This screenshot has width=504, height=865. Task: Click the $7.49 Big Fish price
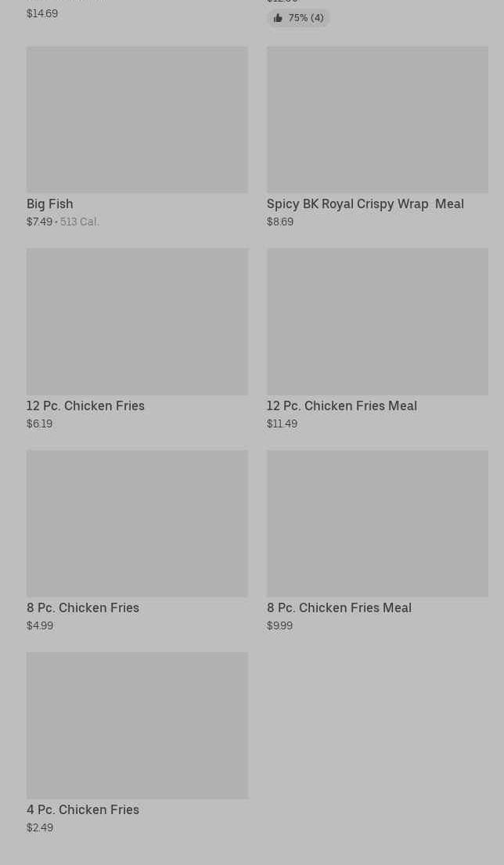click(x=39, y=222)
